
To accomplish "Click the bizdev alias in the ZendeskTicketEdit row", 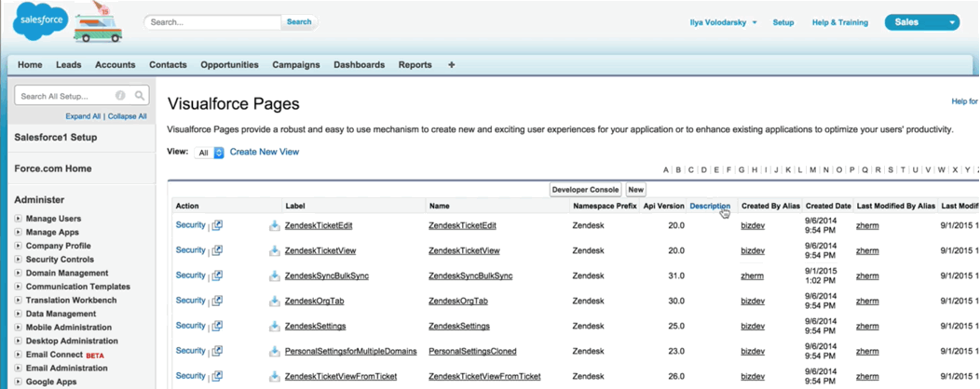I will pos(753,225).
